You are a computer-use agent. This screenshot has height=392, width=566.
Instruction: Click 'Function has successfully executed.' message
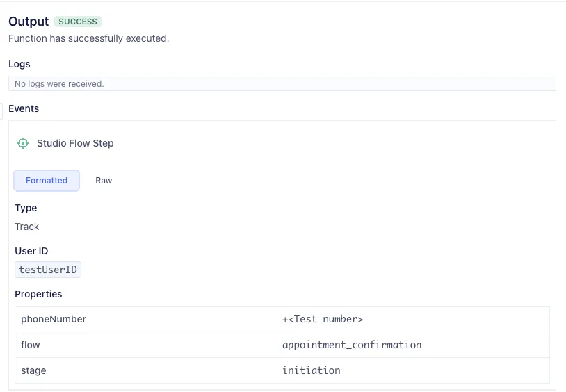pos(89,38)
